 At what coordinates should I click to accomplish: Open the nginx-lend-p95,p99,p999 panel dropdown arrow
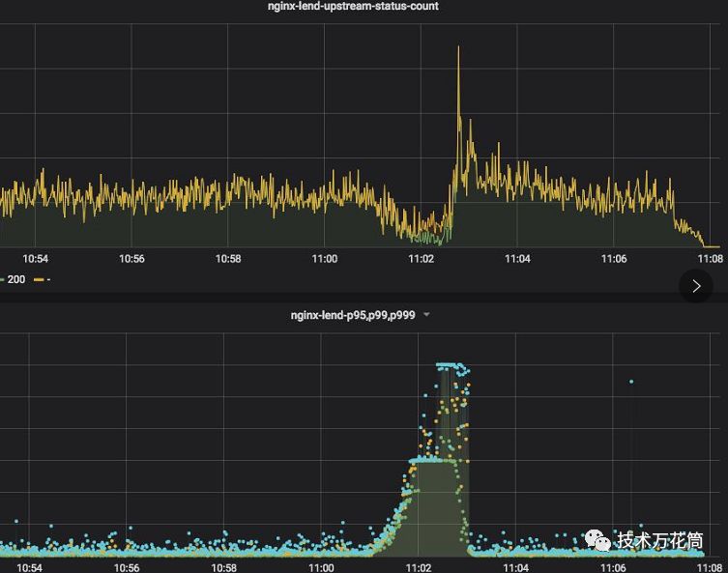click(x=426, y=315)
